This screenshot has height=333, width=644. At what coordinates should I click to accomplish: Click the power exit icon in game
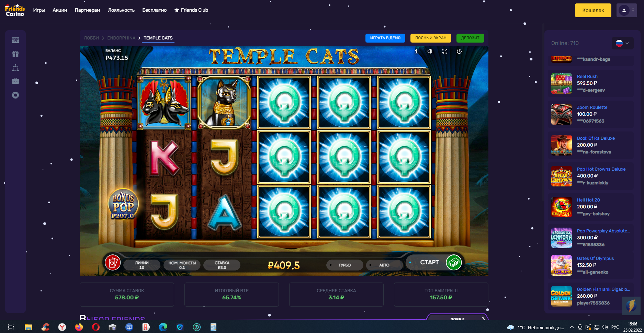(459, 51)
